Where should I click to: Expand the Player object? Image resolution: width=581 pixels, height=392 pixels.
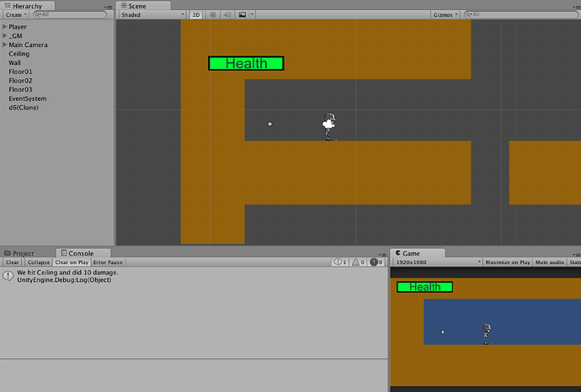pos(4,27)
